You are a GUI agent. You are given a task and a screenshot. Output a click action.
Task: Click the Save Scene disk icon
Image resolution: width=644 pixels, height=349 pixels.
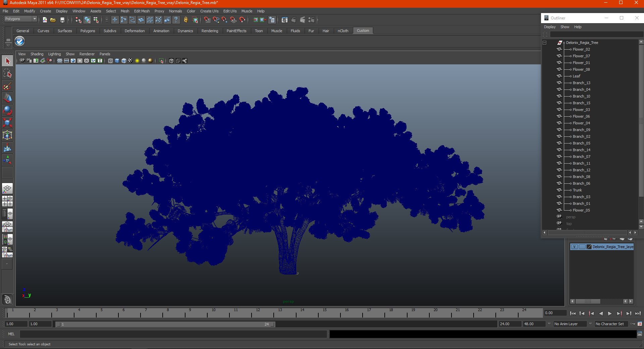(62, 20)
